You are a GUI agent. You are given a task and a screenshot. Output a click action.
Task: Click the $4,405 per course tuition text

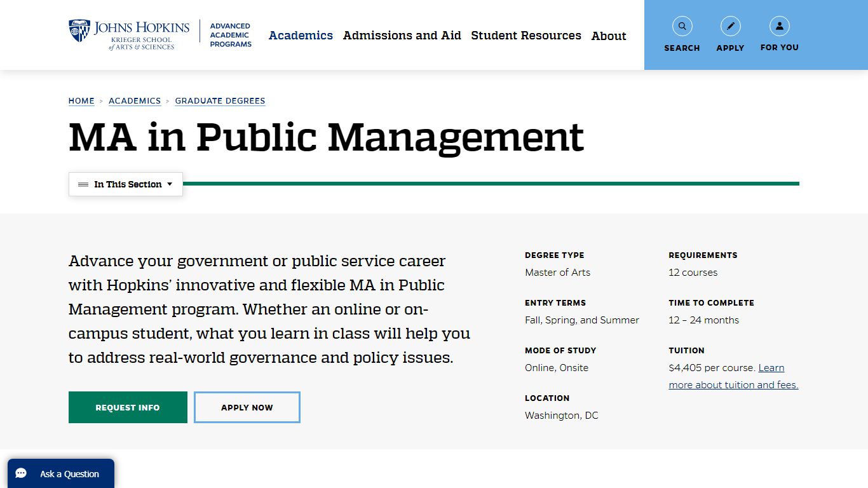(712, 368)
